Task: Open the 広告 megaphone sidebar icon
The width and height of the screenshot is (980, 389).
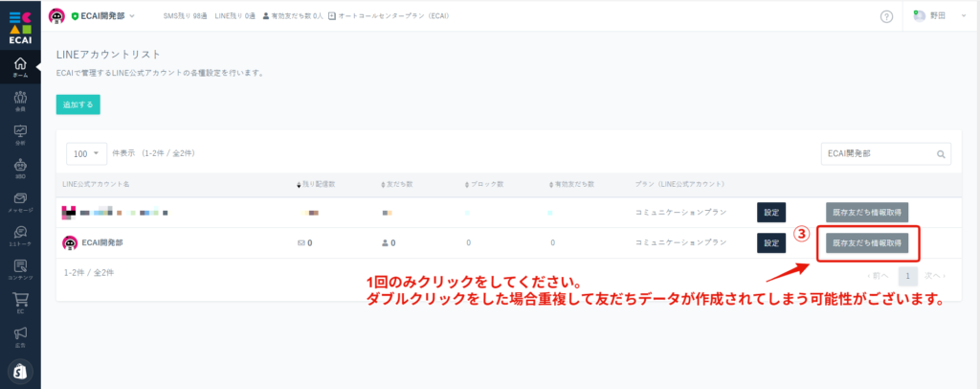Action: point(20,336)
